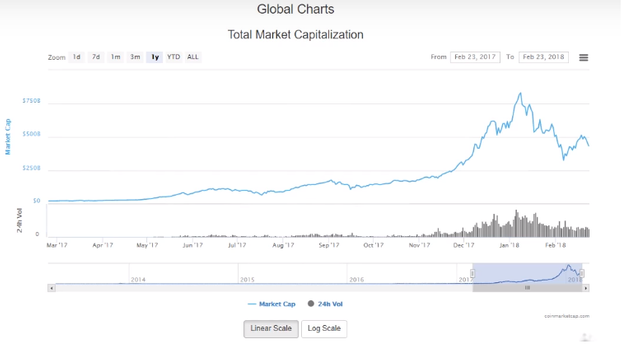Click the navigator right scroll arrow
Screen dimensions: 640x362
pos(586,288)
